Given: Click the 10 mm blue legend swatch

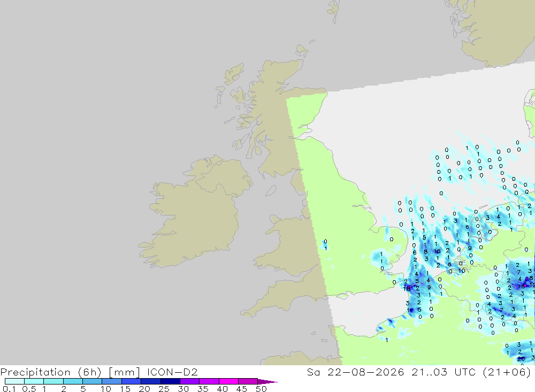Looking at the screenshot, I should click(112, 381).
